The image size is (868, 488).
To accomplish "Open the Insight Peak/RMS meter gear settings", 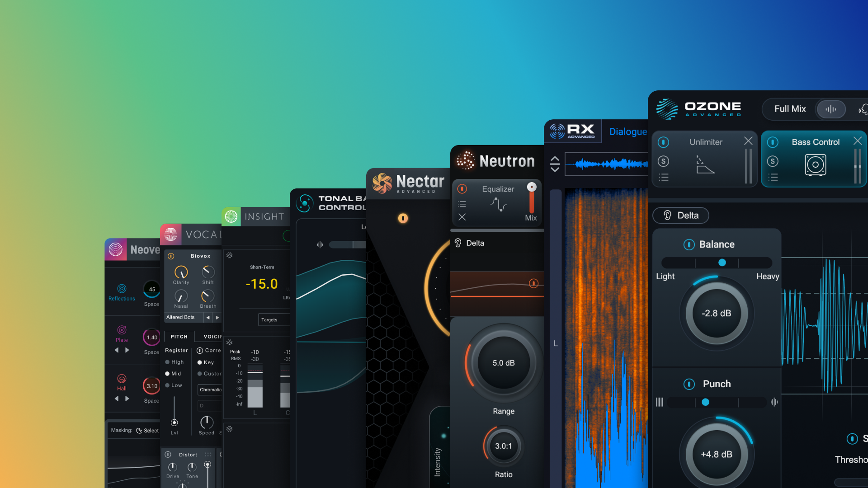I will tap(230, 343).
